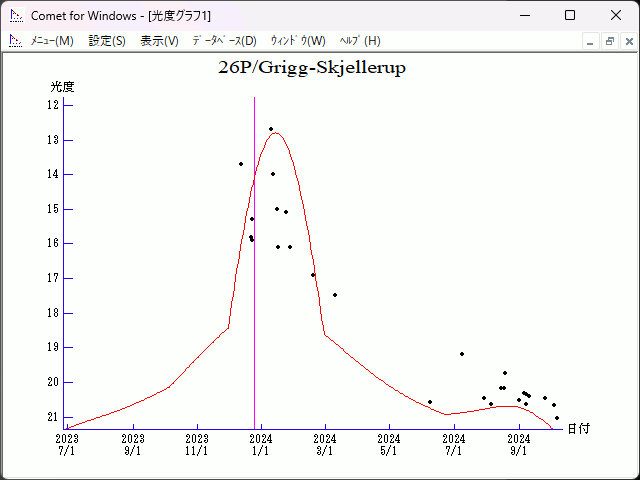This screenshot has width=640, height=480.
Task: Click the magenta perihelion date line
Action: coord(254,263)
